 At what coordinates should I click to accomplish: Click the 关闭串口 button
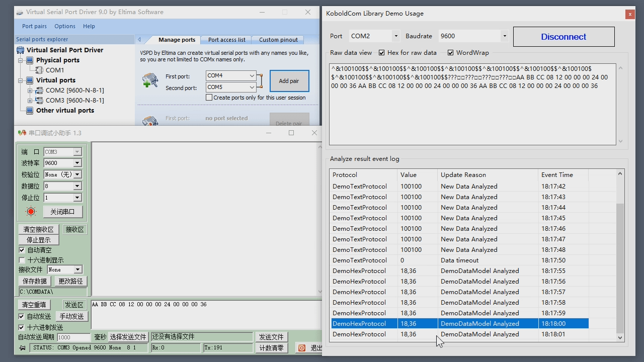[x=62, y=212]
